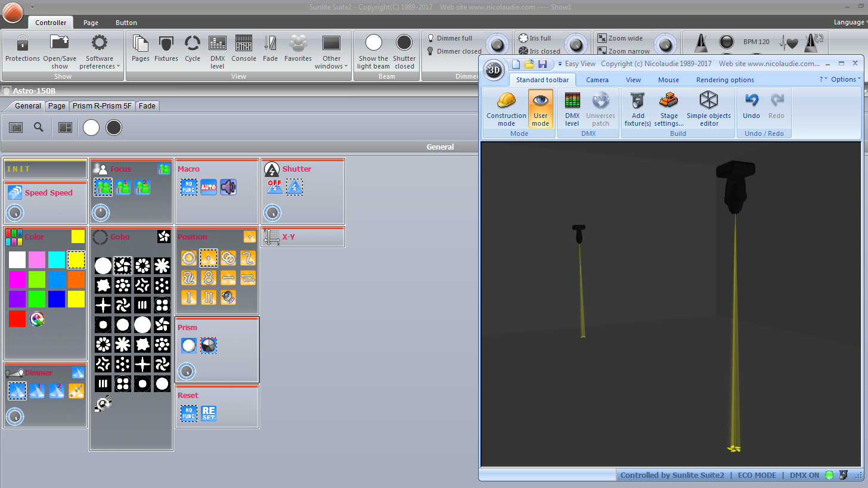The width and height of the screenshot is (868, 488).
Task: Click the heartbeat icon next to BPM 120
Action: point(789,42)
